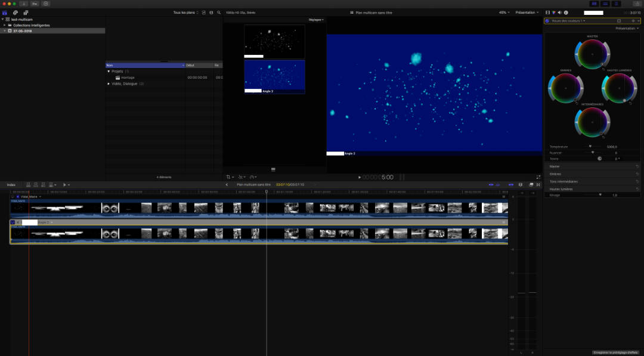The image size is (644, 356).
Task: Open the transitions browser icon
Action: 538,185
